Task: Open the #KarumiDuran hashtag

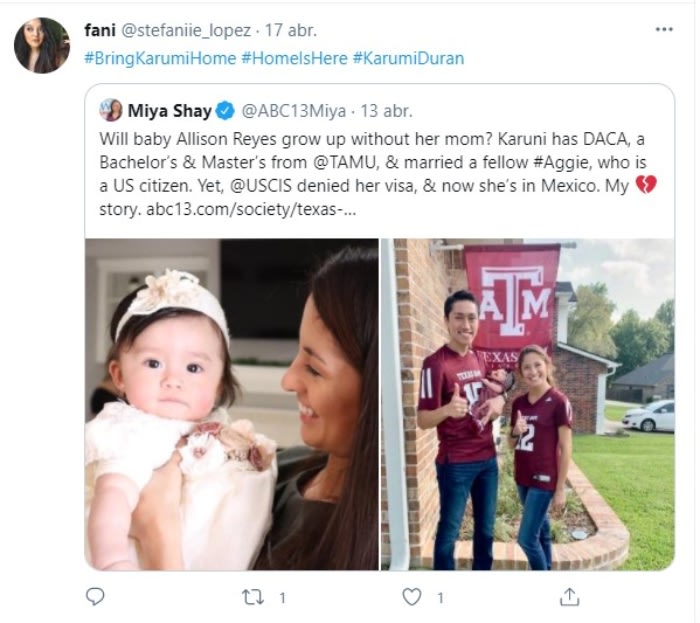Action: click(x=408, y=58)
